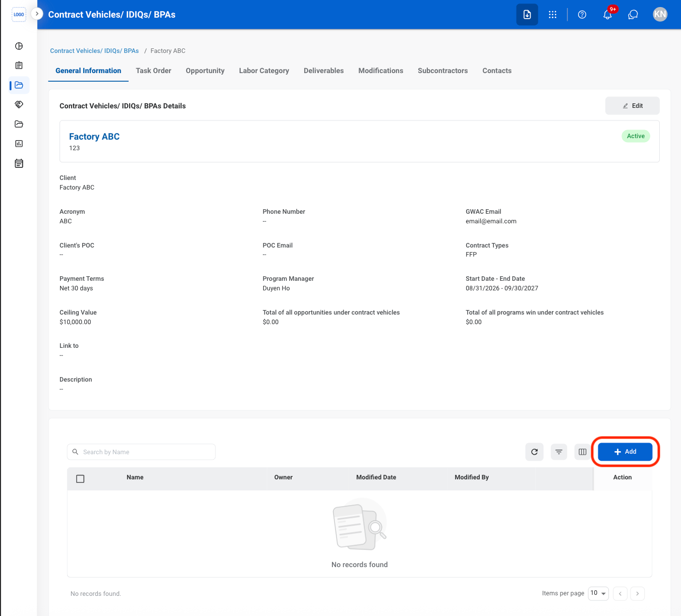The image size is (681, 616).
Task: Select the active open-folder sidebar icon
Action: click(19, 85)
